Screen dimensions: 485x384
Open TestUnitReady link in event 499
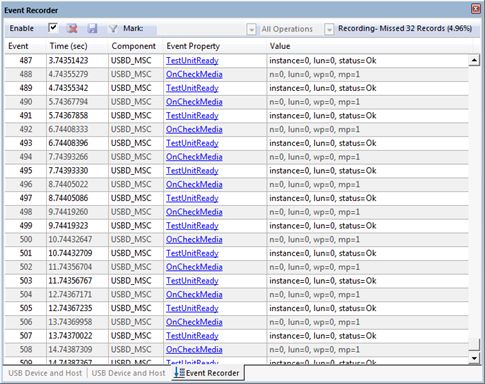click(192, 226)
